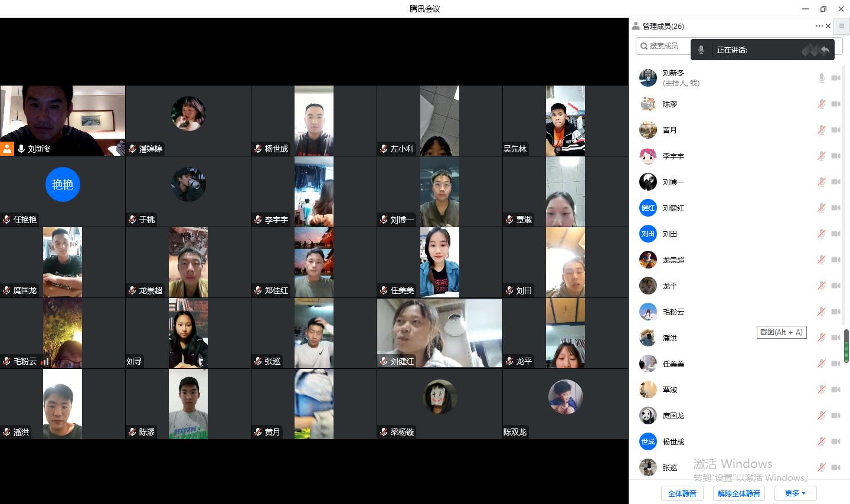Select member 李宇宇 in the list

pyautogui.click(x=673, y=156)
